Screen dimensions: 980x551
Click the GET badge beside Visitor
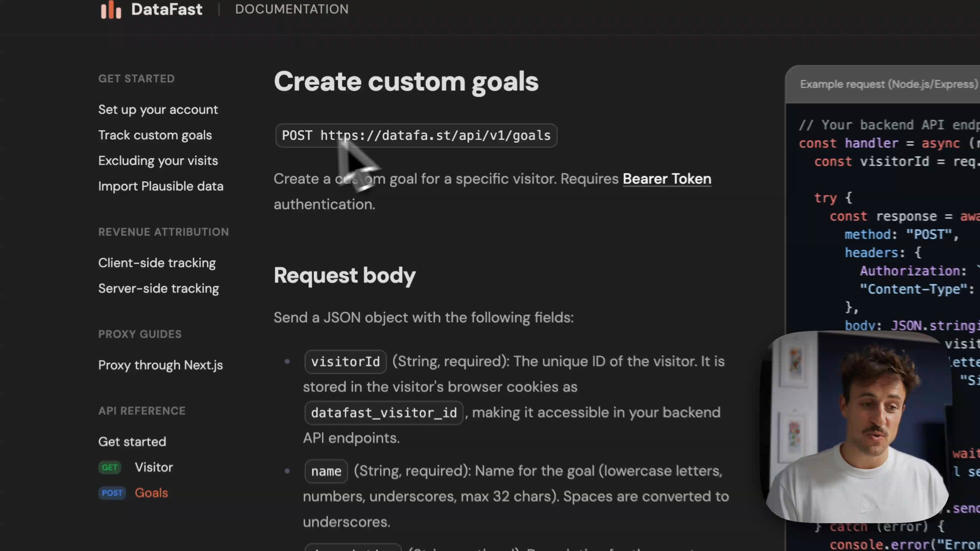110,467
